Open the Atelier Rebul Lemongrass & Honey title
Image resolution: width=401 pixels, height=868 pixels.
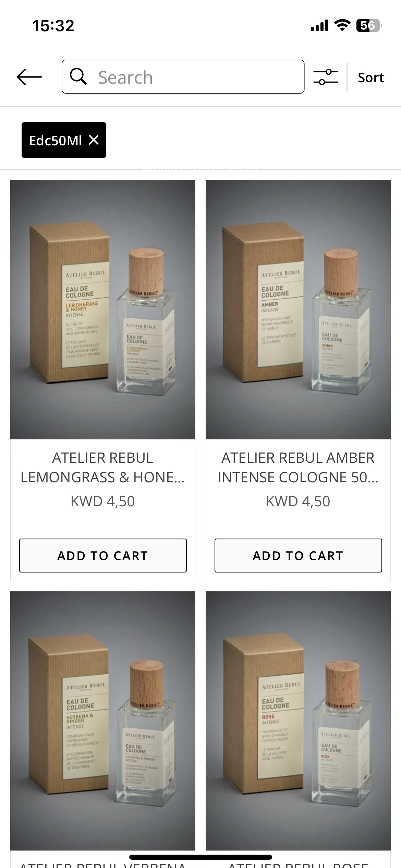pos(103,468)
